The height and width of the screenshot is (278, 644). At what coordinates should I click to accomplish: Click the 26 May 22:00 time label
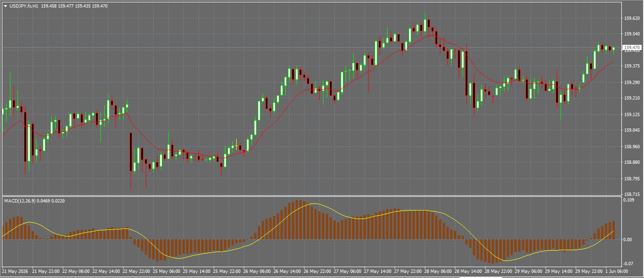(x=318, y=272)
